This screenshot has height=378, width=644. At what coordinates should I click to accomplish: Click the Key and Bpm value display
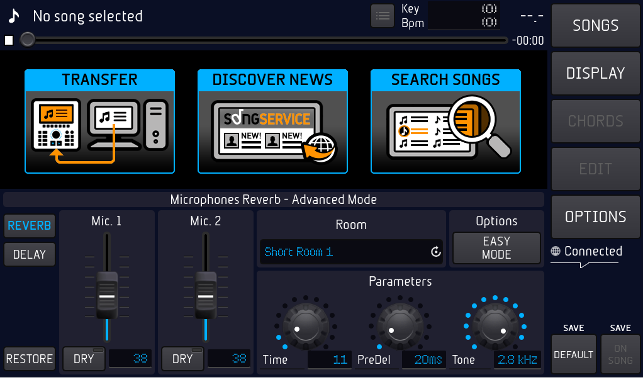(464, 16)
